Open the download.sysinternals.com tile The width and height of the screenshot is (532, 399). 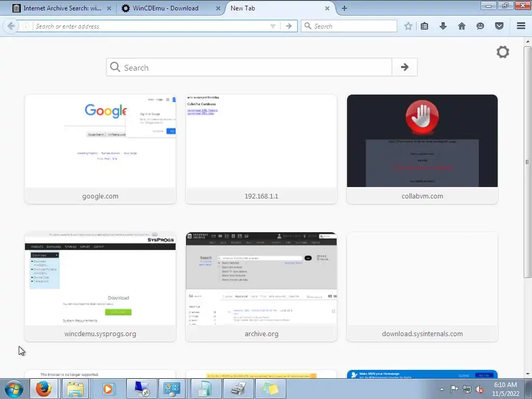coord(422,287)
